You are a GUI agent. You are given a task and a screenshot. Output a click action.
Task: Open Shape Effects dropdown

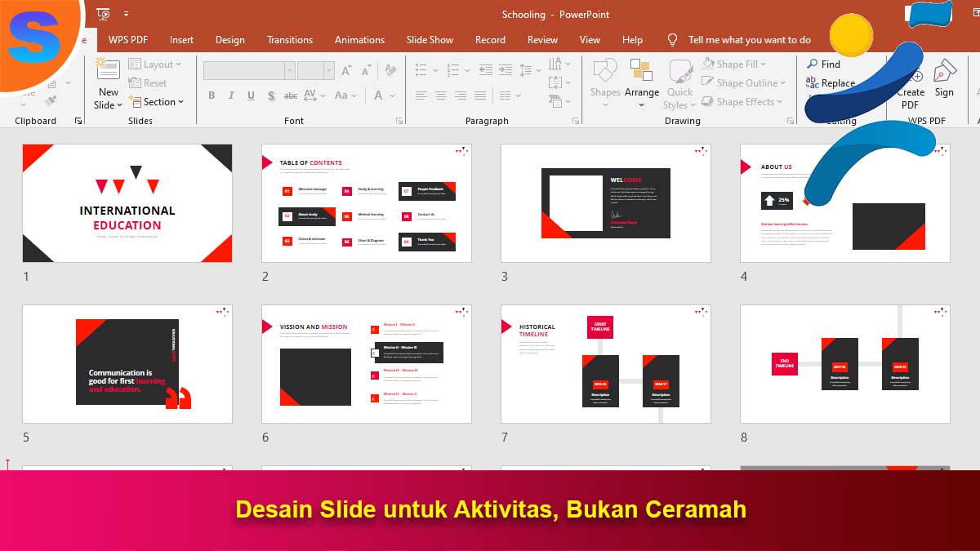tap(742, 102)
